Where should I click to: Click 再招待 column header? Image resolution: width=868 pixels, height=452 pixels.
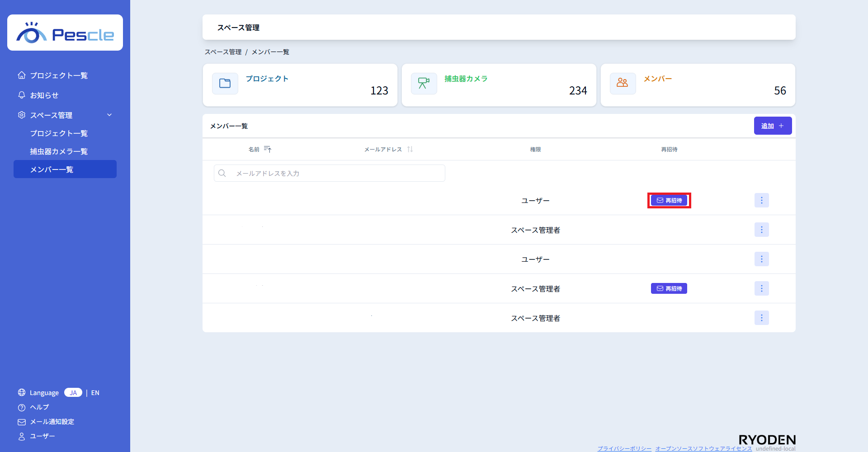pyautogui.click(x=669, y=149)
